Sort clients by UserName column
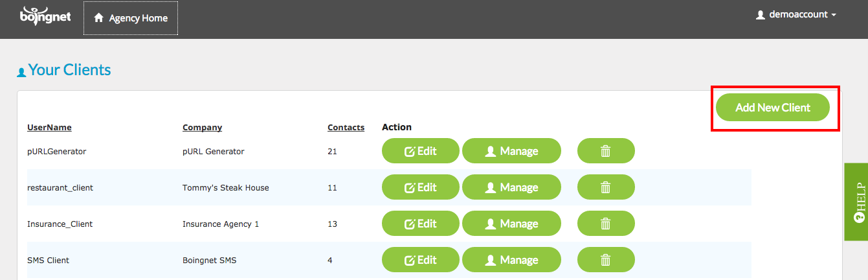 click(x=49, y=127)
